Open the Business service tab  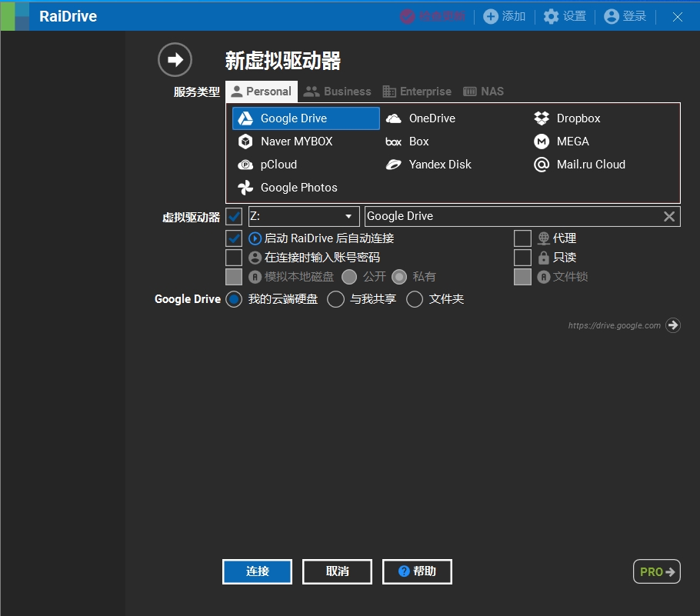337,92
